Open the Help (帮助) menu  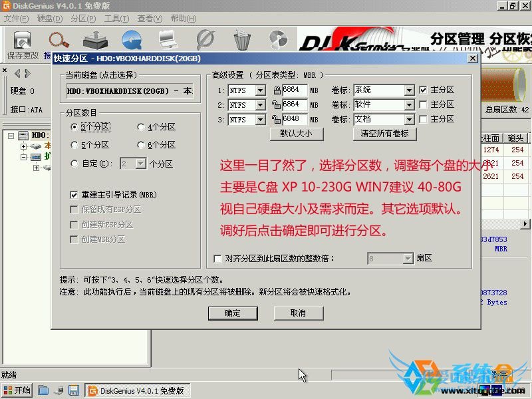click(x=184, y=19)
